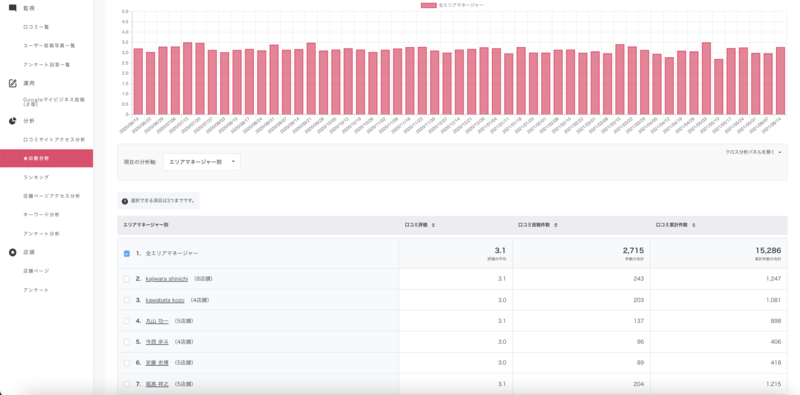The width and height of the screenshot is (800, 395).
Task: Open 店舗ページアクセス分析 in the sidebar
Action: click(52, 196)
